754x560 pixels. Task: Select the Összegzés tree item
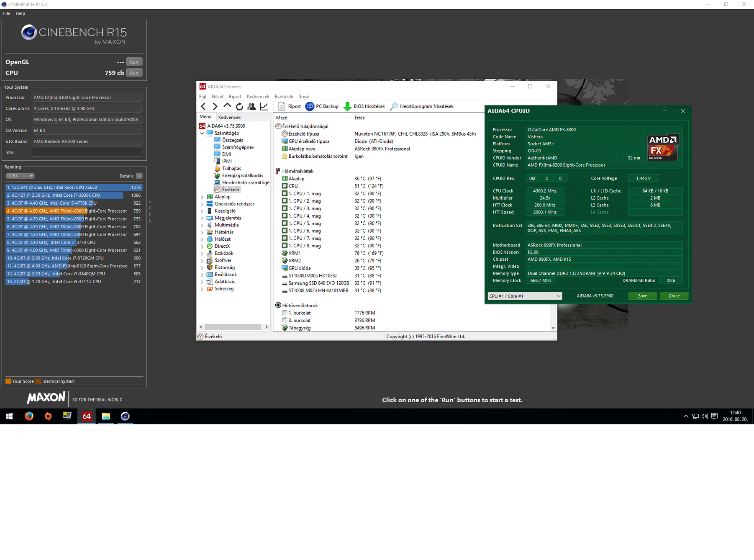[x=232, y=140]
